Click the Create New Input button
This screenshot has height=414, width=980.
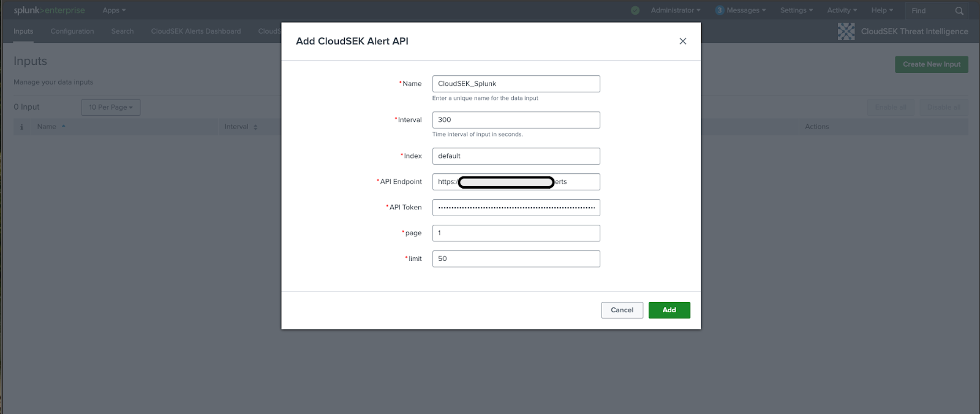[x=932, y=64]
